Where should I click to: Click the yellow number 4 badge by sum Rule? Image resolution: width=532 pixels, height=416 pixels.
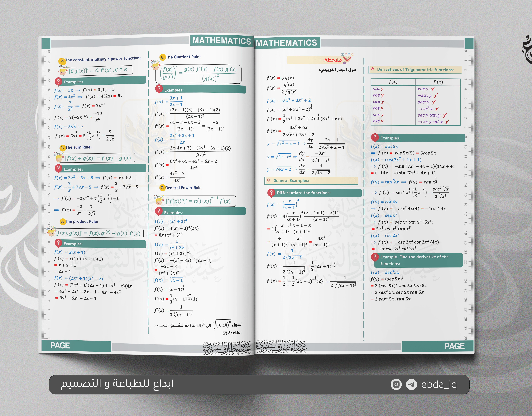62,147
